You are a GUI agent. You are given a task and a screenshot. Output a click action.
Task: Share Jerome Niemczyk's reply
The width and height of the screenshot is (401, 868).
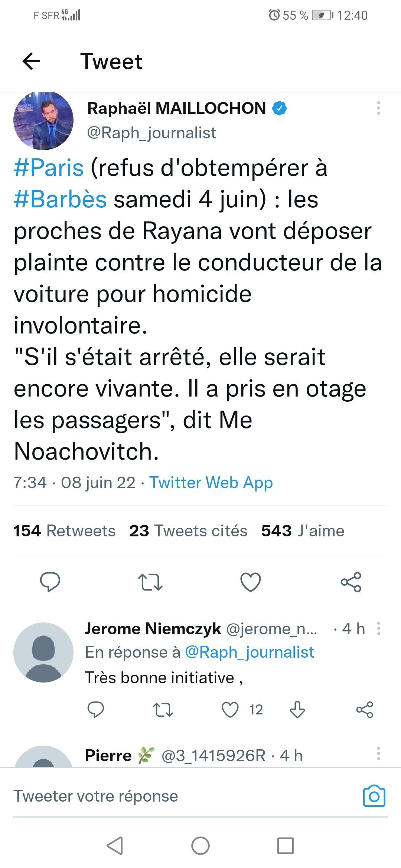(364, 710)
